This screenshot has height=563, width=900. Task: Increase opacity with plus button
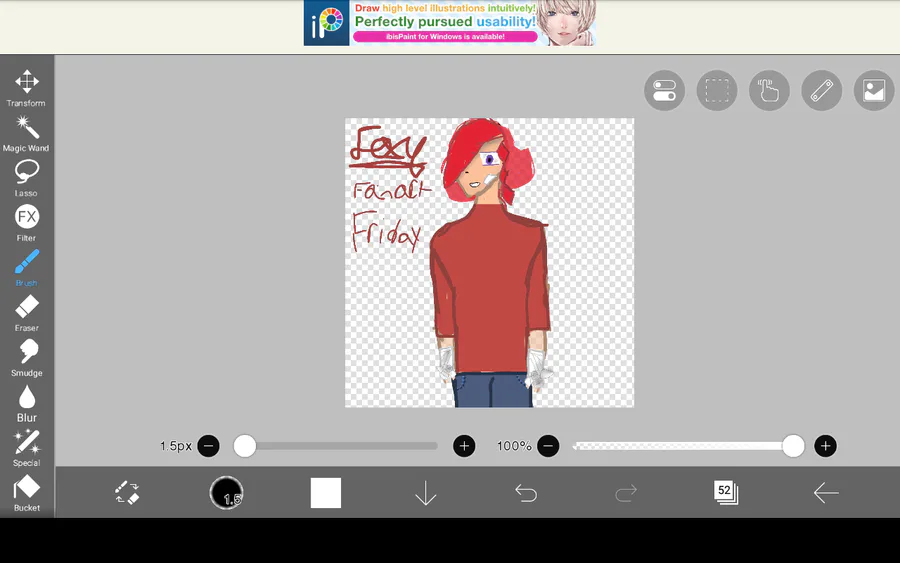pyautogui.click(x=825, y=446)
